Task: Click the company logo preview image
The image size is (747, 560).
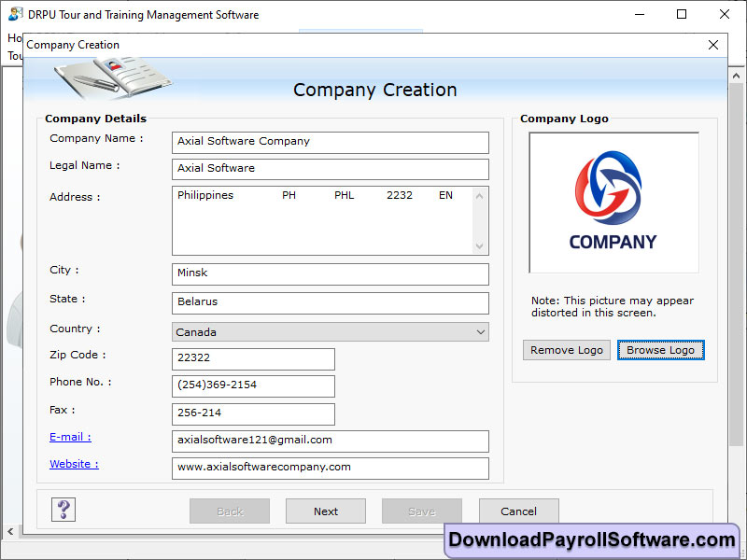Action: click(x=613, y=203)
